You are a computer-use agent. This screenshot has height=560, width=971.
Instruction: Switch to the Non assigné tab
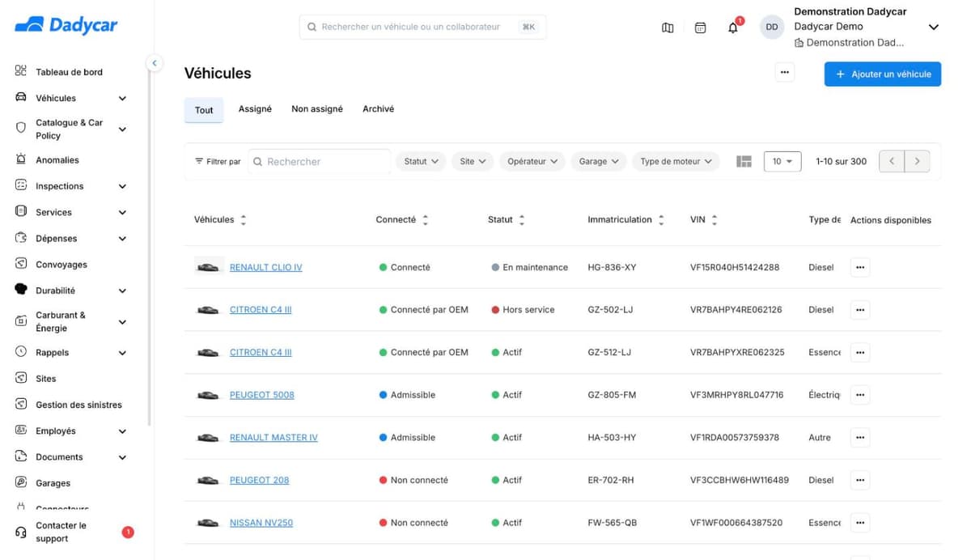(x=317, y=108)
